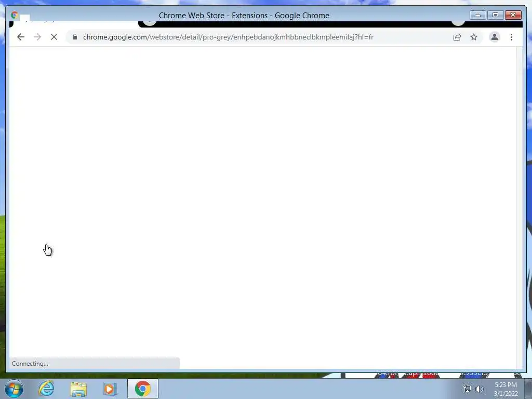Open the Windows Start menu

[x=14, y=389]
